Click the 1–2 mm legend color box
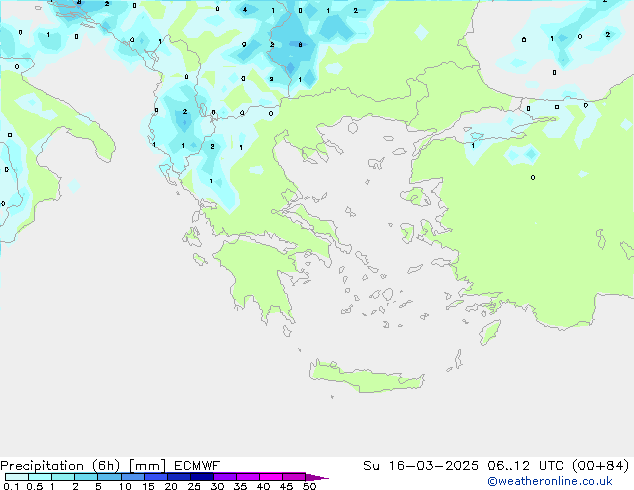This screenshot has height=490, width=634. [x=63, y=477]
